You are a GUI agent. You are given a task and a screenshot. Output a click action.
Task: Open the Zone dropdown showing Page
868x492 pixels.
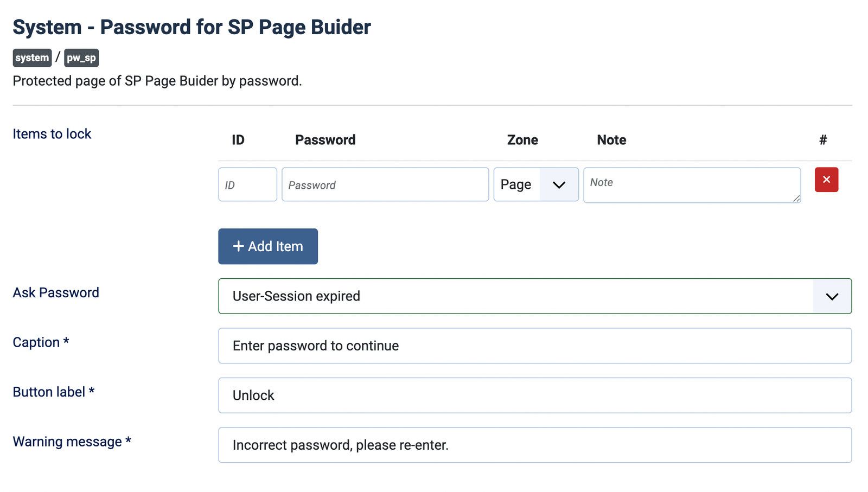point(535,184)
